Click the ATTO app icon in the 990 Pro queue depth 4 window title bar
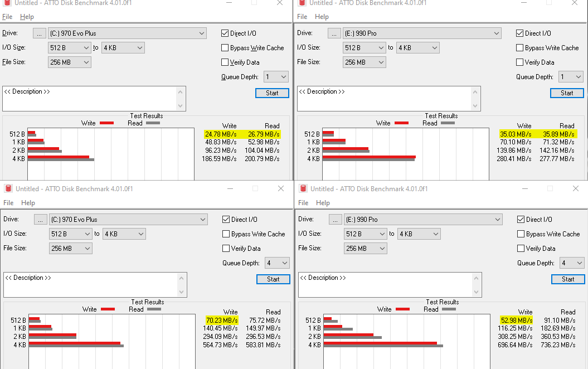The image size is (588, 369). [303, 188]
